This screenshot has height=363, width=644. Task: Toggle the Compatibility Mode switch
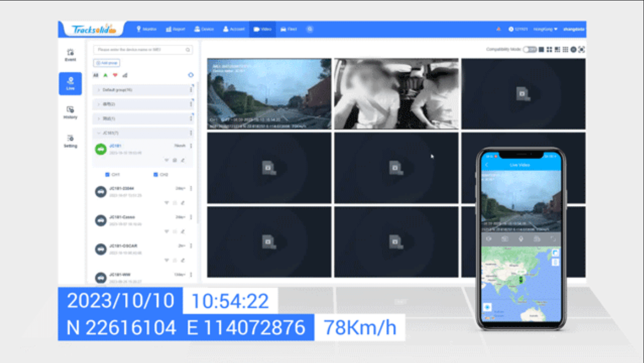[x=530, y=49]
